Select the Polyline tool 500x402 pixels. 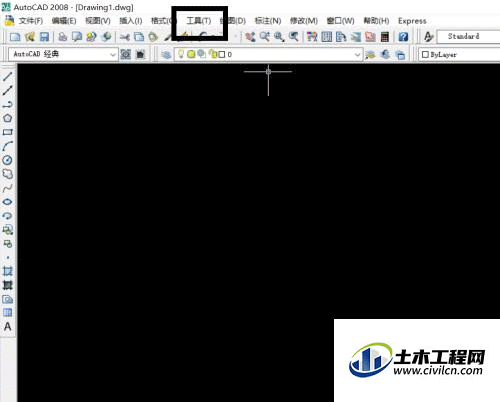(x=8, y=104)
